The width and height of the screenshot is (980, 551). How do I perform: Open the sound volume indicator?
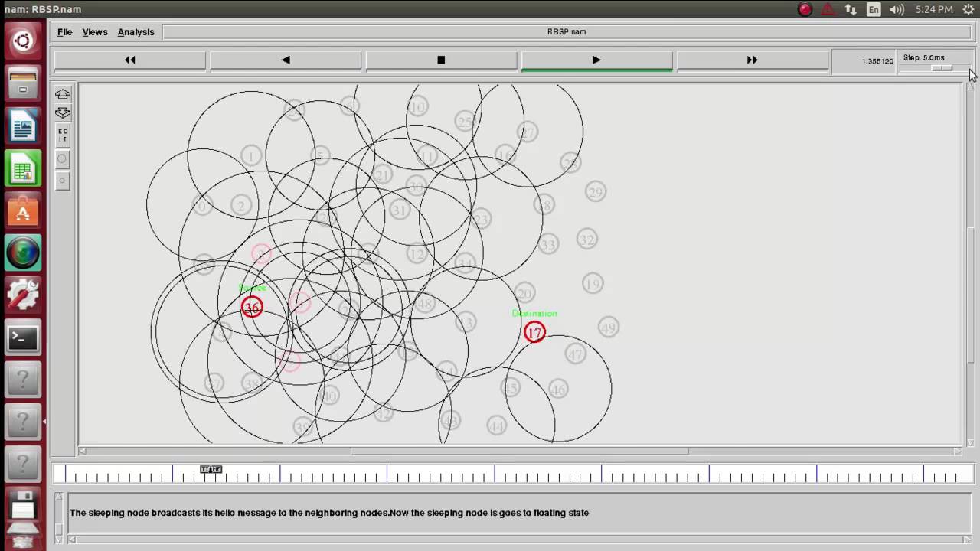point(897,9)
